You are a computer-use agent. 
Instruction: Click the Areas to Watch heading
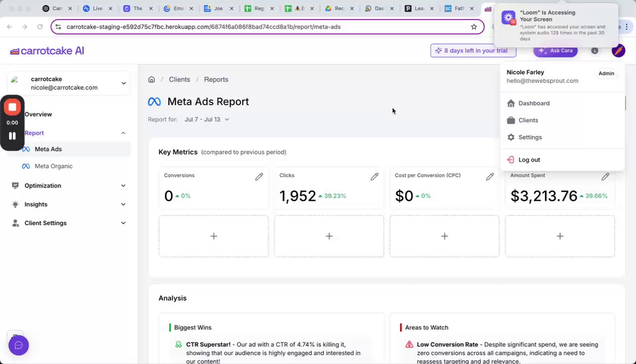(x=427, y=328)
